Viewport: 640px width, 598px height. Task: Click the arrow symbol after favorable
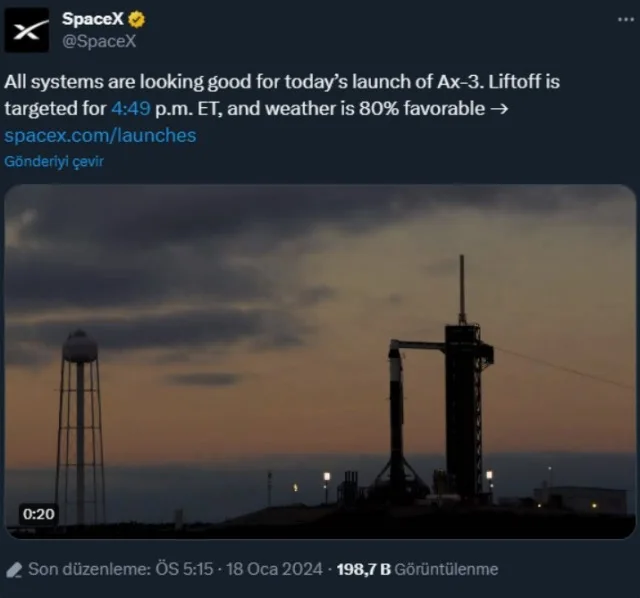[499, 109]
